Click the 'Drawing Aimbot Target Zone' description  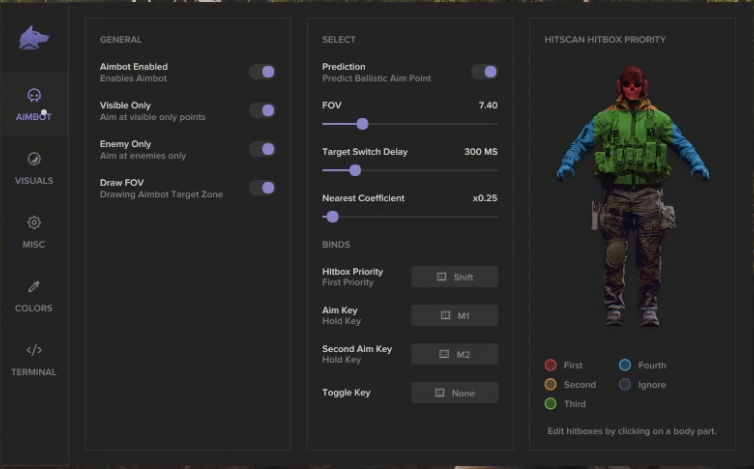tap(161, 194)
